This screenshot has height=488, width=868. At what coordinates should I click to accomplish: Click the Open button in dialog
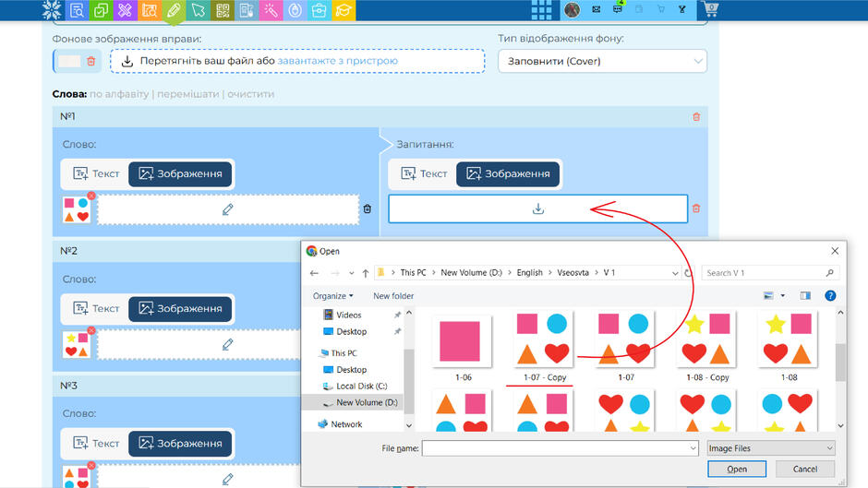coord(737,469)
